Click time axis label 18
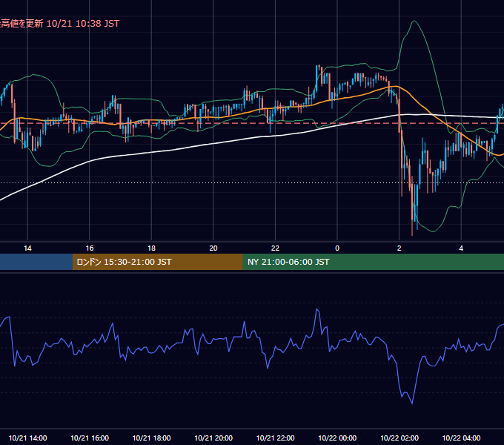The height and width of the screenshot is (445, 504). 151,248
